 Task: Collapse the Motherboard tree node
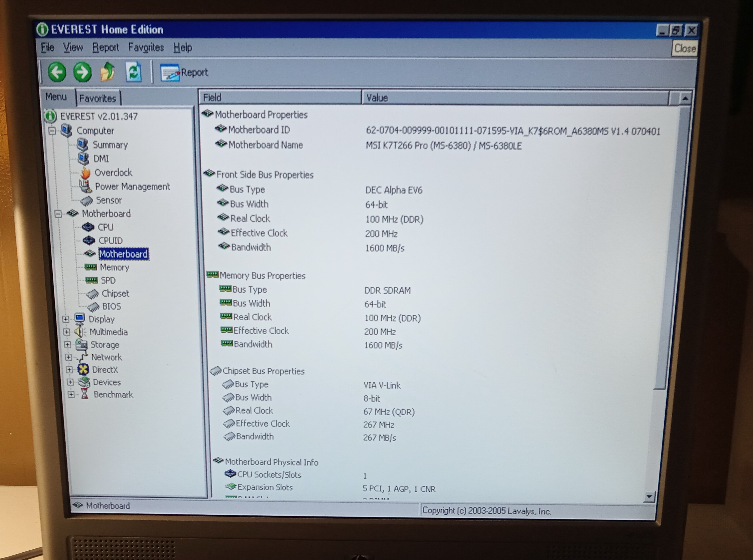58,214
